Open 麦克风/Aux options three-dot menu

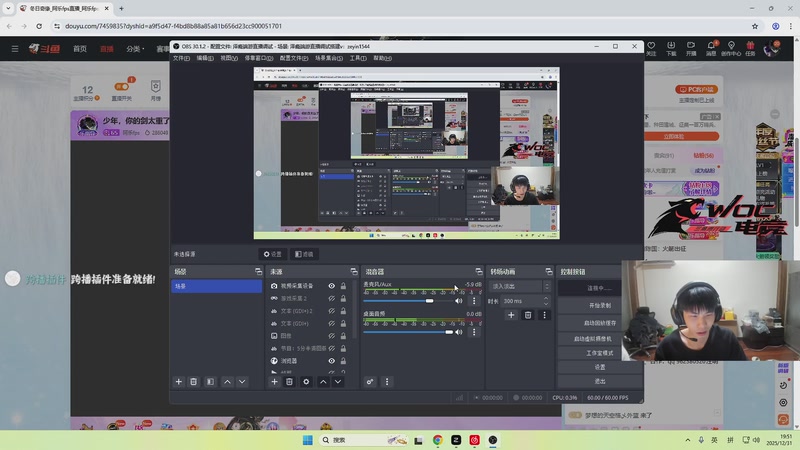(474, 301)
